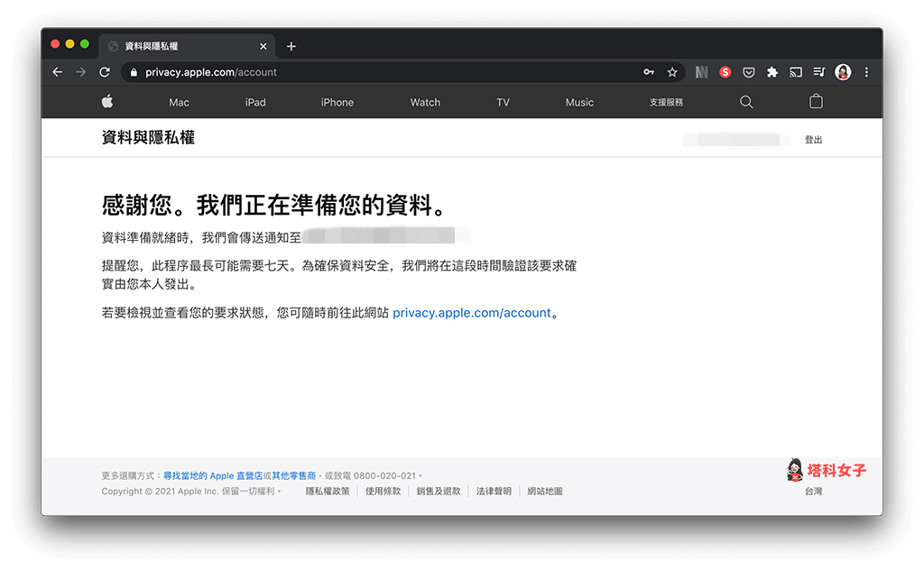Open the 支援服務 menu item
Screen dimensions: 924x570
tap(666, 103)
